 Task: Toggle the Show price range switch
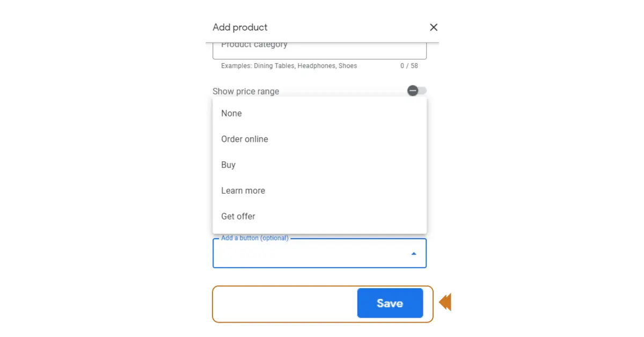(416, 91)
